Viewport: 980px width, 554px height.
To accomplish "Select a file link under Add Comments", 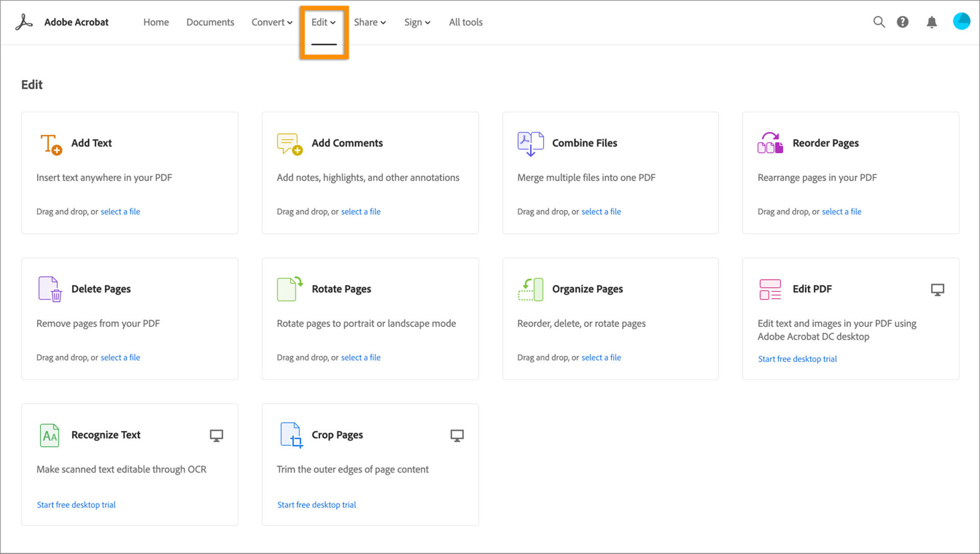I will (361, 211).
